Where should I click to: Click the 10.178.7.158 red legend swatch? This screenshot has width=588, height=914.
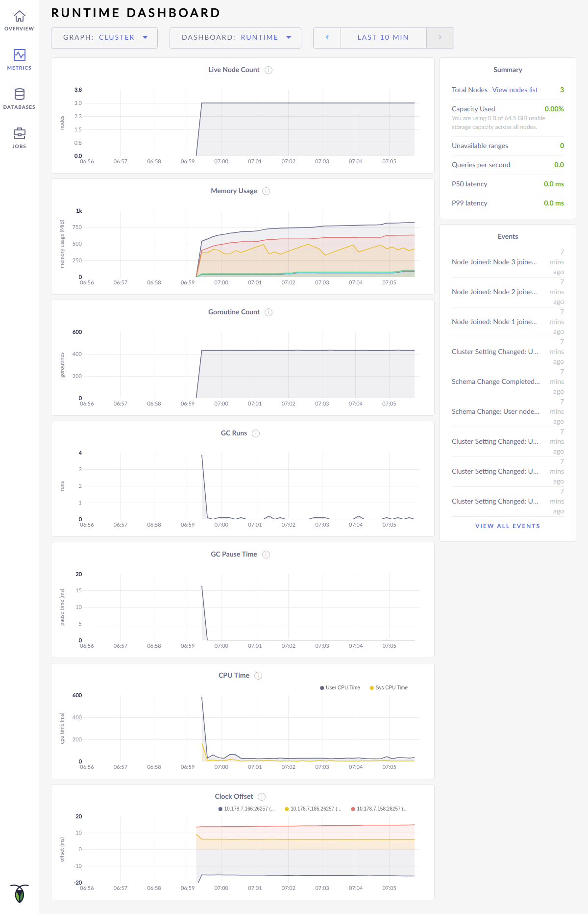pos(353,809)
